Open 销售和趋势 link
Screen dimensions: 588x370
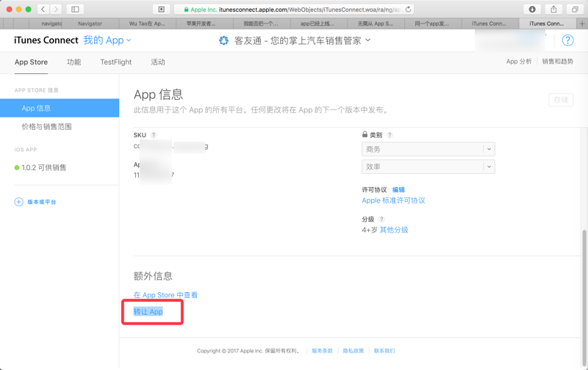point(557,62)
